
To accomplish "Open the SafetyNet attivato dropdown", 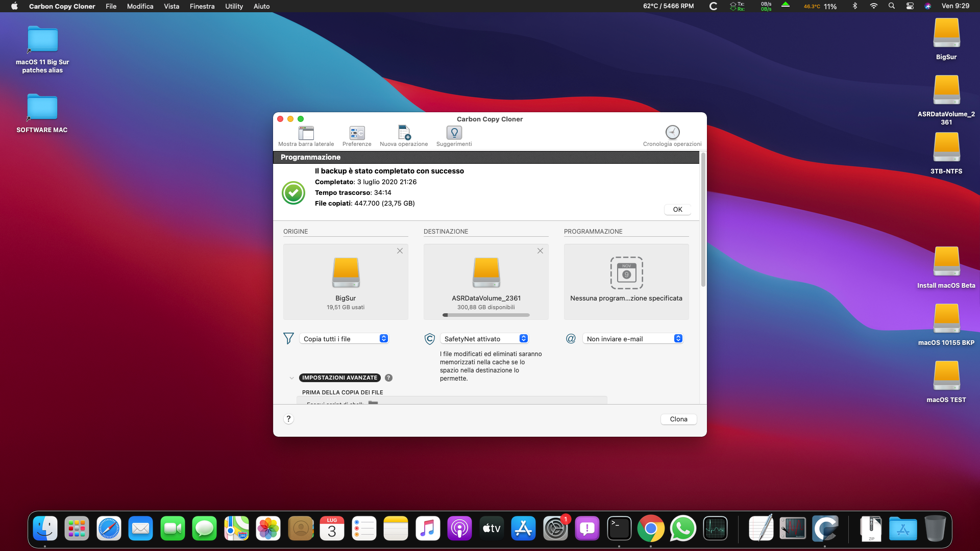I will 485,339.
